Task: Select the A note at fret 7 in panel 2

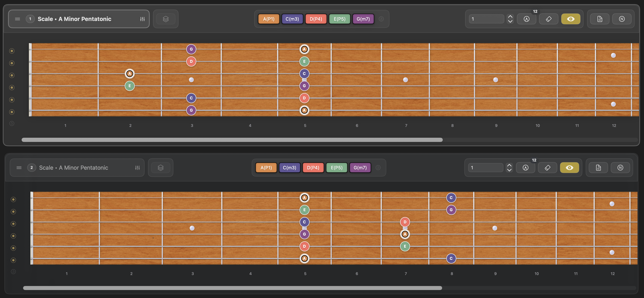Action: click(405, 234)
